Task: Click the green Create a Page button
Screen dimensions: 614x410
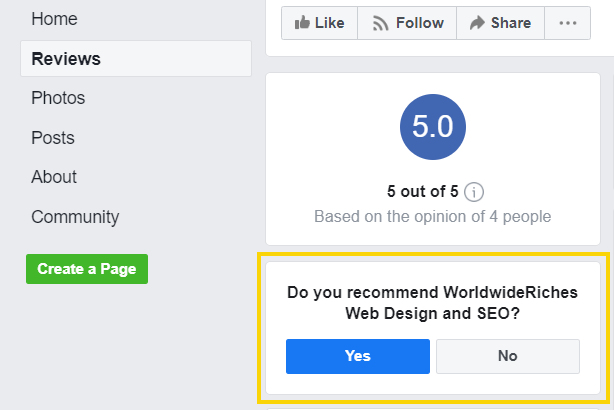Action: (x=87, y=269)
